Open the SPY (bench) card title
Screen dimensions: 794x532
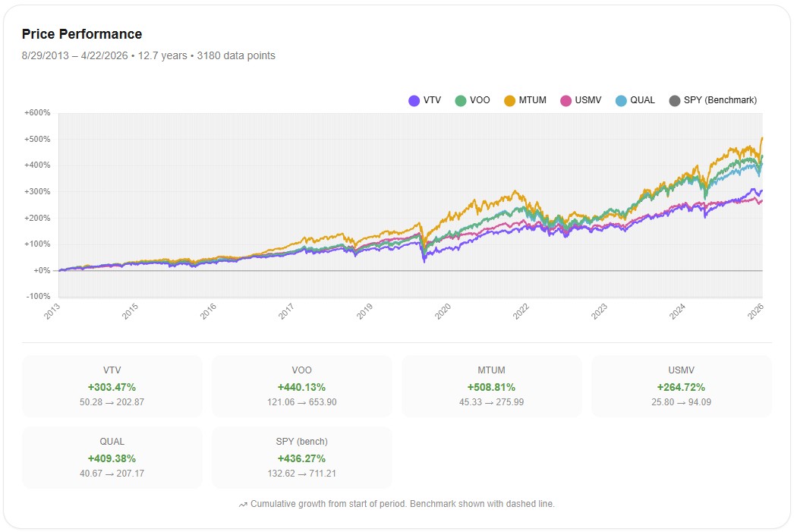302,442
